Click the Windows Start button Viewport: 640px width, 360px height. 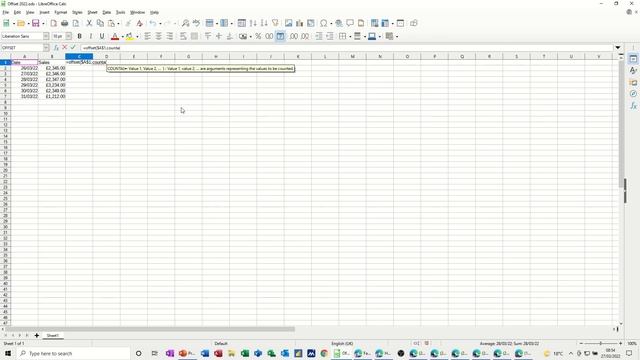(x=7, y=353)
